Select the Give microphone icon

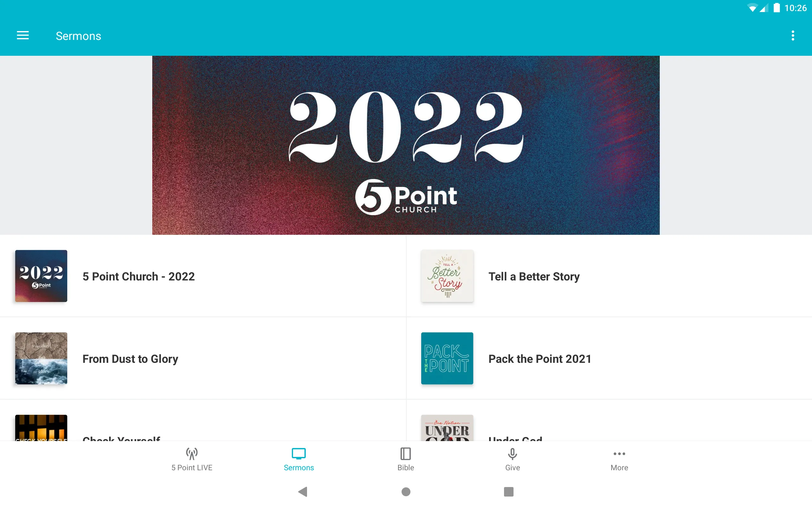512,454
